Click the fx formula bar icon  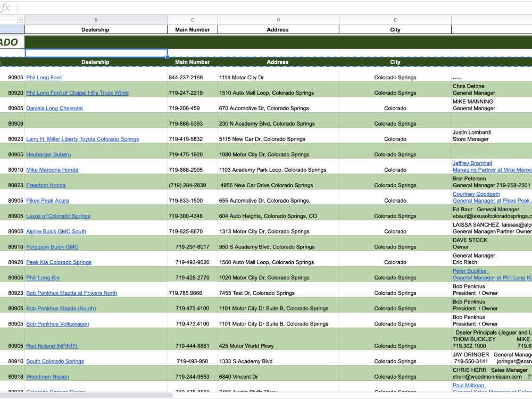[5, 7]
